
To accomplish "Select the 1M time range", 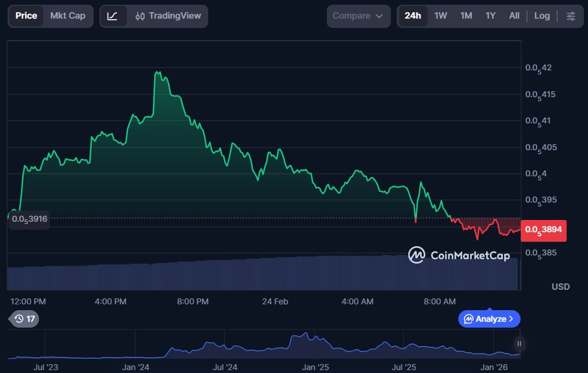I will tap(466, 16).
